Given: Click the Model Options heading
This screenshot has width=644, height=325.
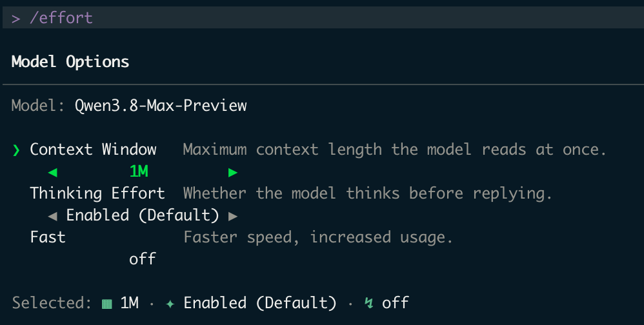Looking at the screenshot, I should point(70,62).
